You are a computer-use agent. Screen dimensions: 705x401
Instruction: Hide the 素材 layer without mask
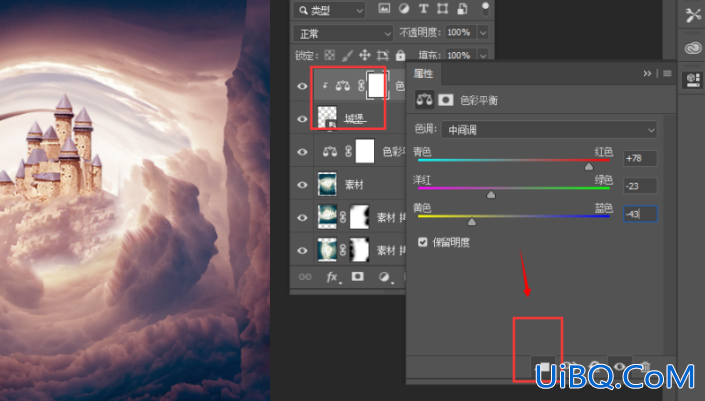[x=302, y=184]
